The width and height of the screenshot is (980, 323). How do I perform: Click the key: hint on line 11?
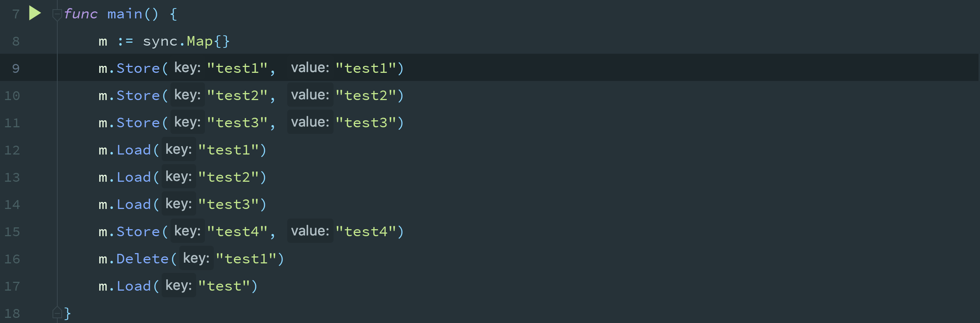(x=187, y=122)
